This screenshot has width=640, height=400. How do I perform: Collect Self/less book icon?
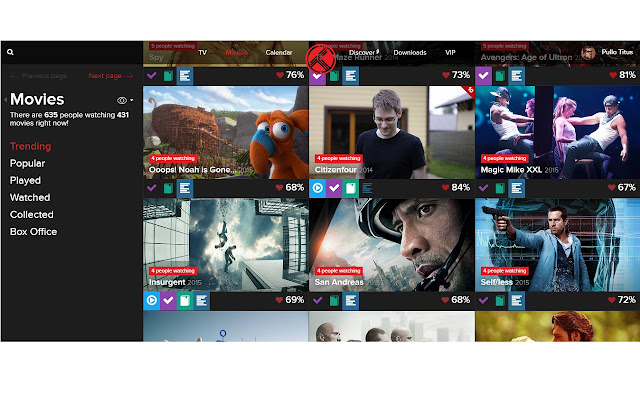(x=500, y=301)
